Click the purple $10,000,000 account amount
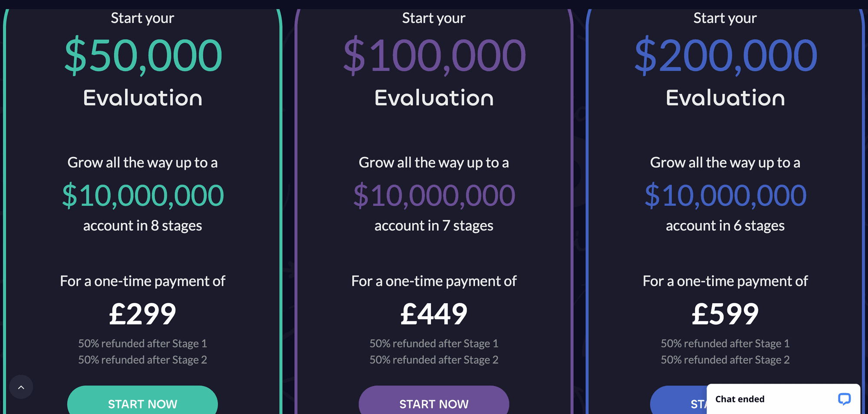 [x=434, y=195]
